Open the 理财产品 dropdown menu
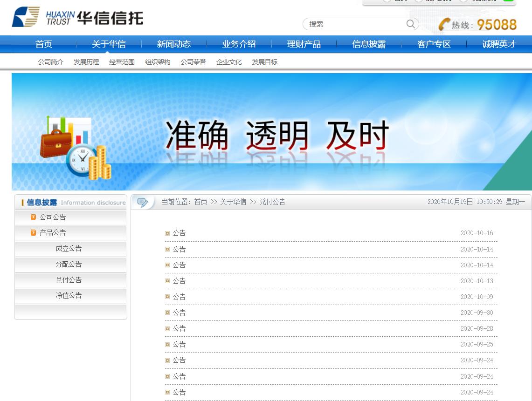This screenshot has width=532, height=401. [x=303, y=44]
